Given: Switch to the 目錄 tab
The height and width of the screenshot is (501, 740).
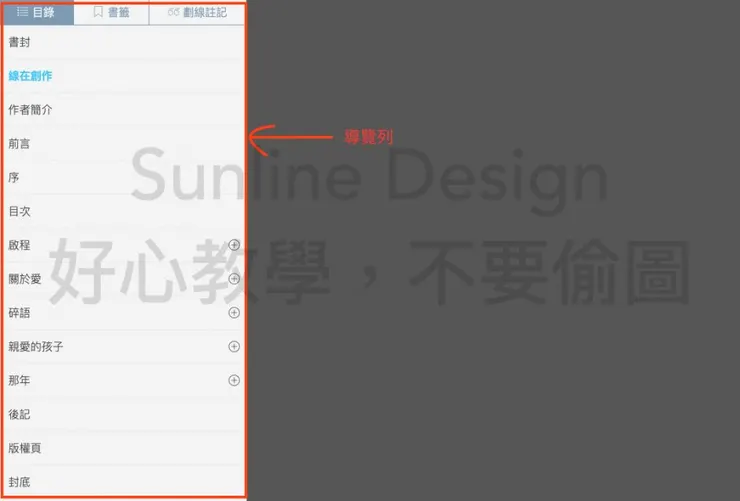Looking at the screenshot, I should pos(39,12).
